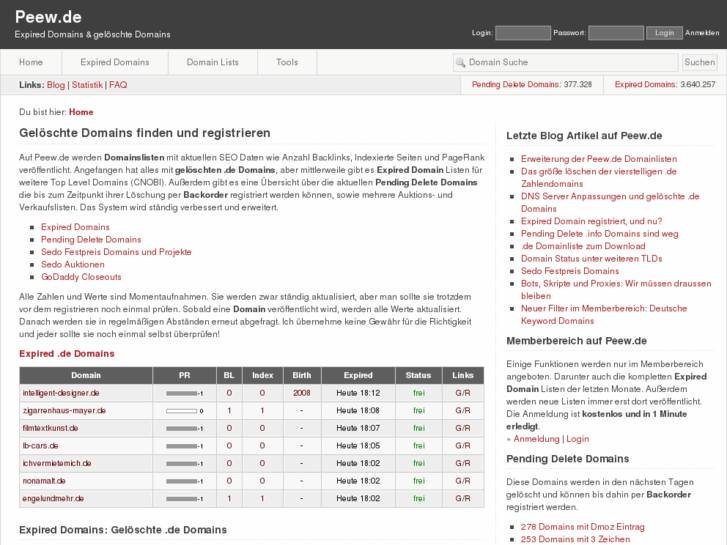The image size is (727, 545).
Task: Focus the Login username field
Action: click(x=522, y=33)
